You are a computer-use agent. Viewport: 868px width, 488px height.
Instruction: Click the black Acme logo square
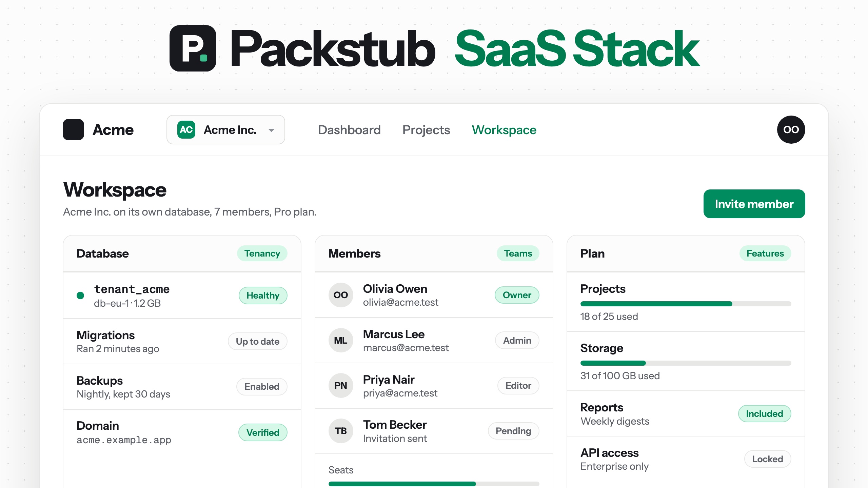[73, 129]
